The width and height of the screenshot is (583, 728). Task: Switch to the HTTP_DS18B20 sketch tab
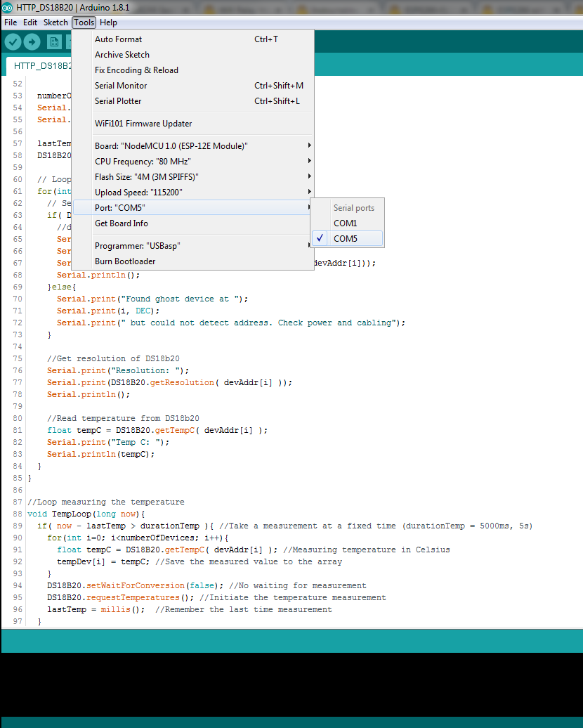pos(39,66)
